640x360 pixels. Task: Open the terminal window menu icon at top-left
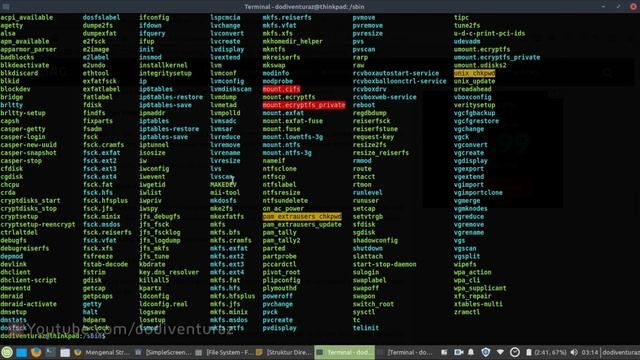6,7
